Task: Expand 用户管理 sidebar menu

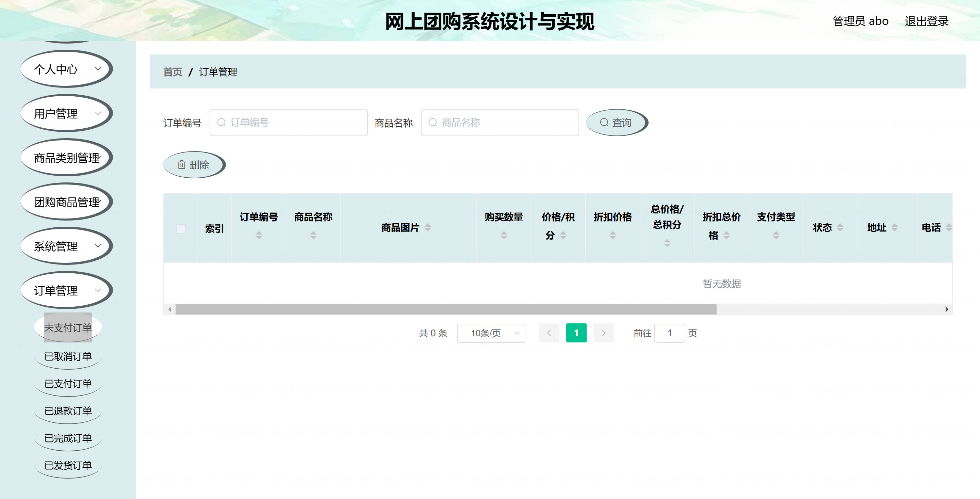Action: 67,113
